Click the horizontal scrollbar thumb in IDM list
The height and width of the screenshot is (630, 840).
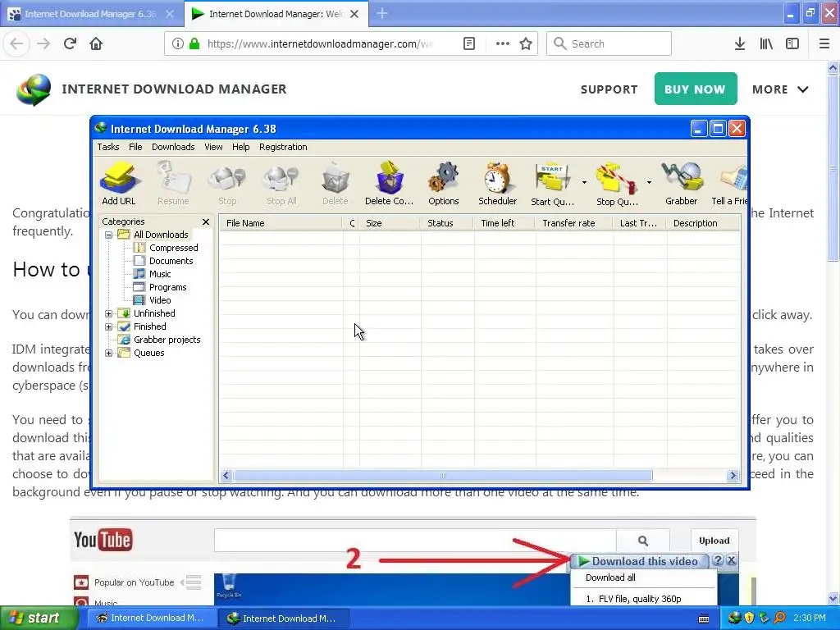pyautogui.click(x=443, y=476)
